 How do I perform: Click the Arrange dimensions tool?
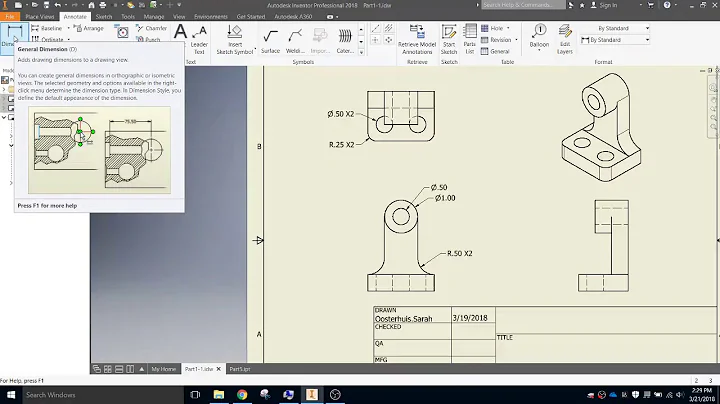click(89, 28)
